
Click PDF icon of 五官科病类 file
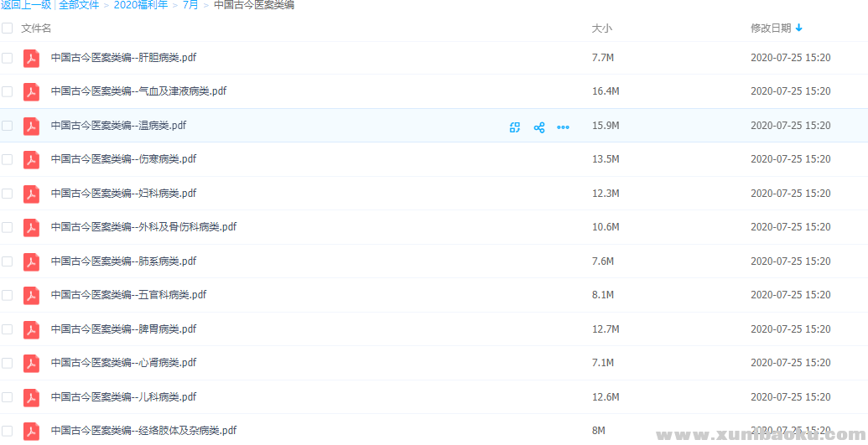31,296
